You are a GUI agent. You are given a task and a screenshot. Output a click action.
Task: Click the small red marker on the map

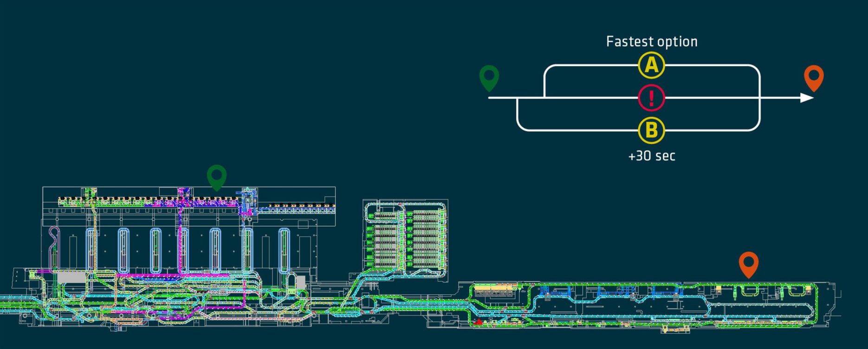click(479, 321)
